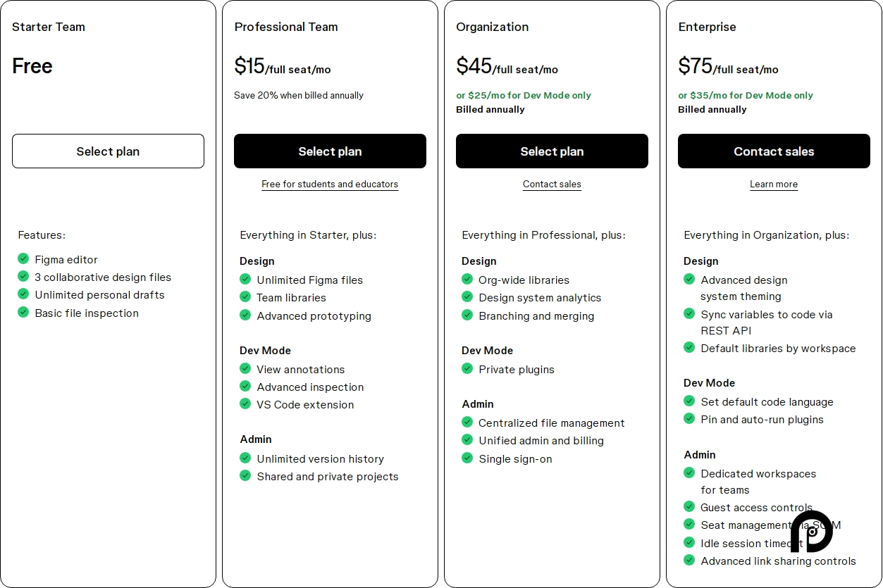Click the checkmark beside "VS Code extension"

click(245, 404)
